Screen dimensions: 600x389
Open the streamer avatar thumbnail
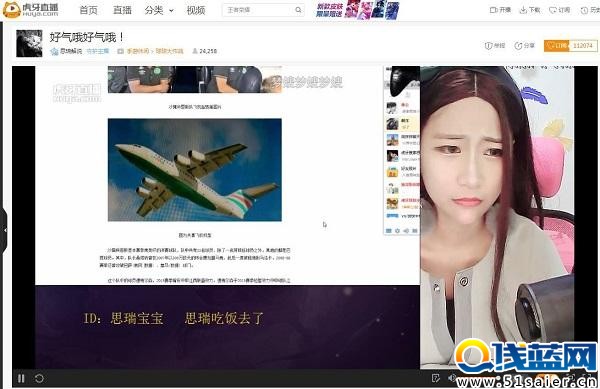click(x=29, y=43)
